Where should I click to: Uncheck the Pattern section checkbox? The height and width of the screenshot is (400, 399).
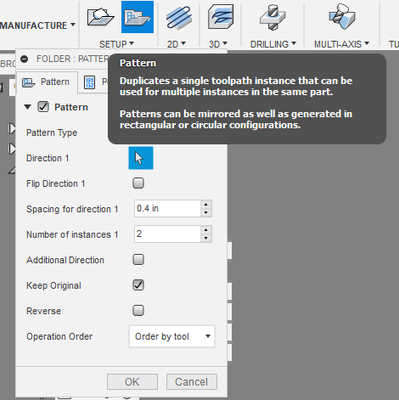point(43,107)
